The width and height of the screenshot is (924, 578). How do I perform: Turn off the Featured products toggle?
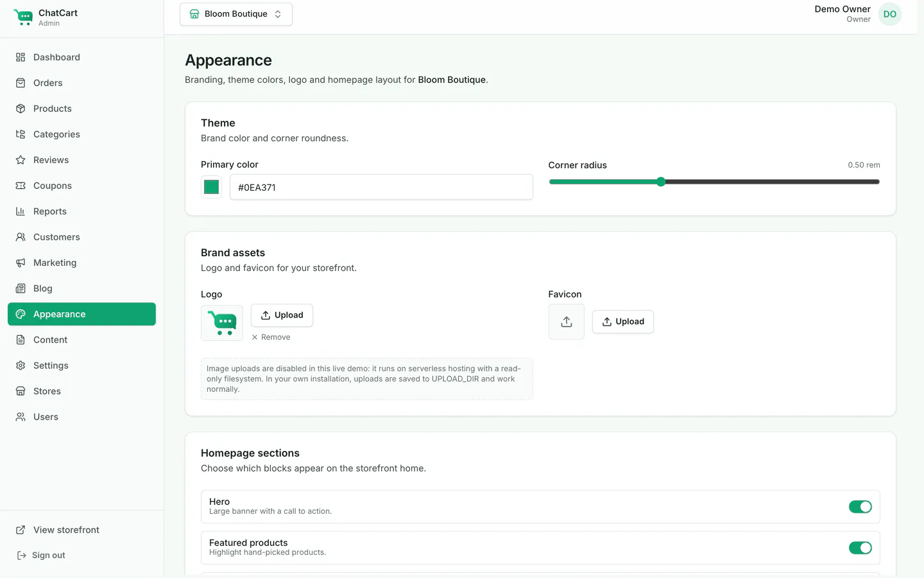[x=860, y=548]
